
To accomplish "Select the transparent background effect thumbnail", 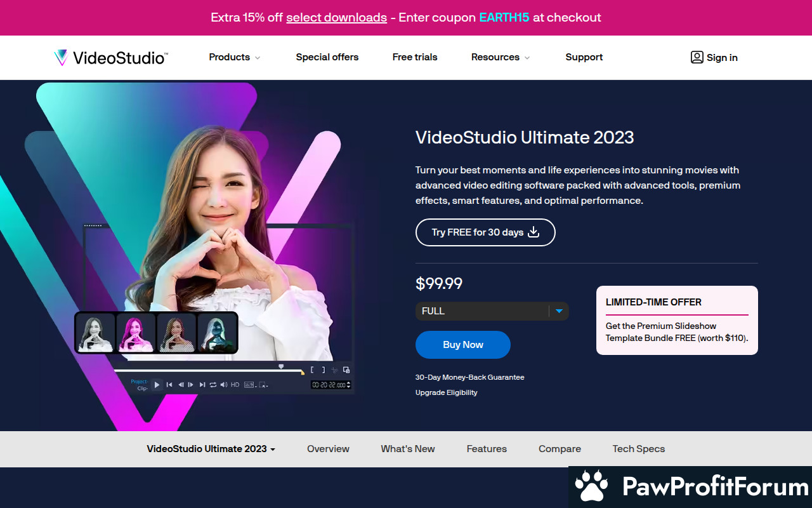I will [x=176, y=333].
